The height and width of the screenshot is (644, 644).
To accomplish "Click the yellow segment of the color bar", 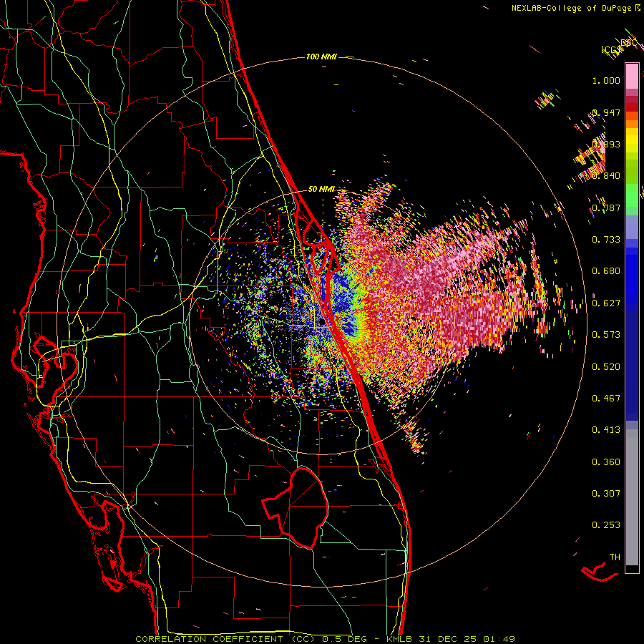I will [632, 141].
